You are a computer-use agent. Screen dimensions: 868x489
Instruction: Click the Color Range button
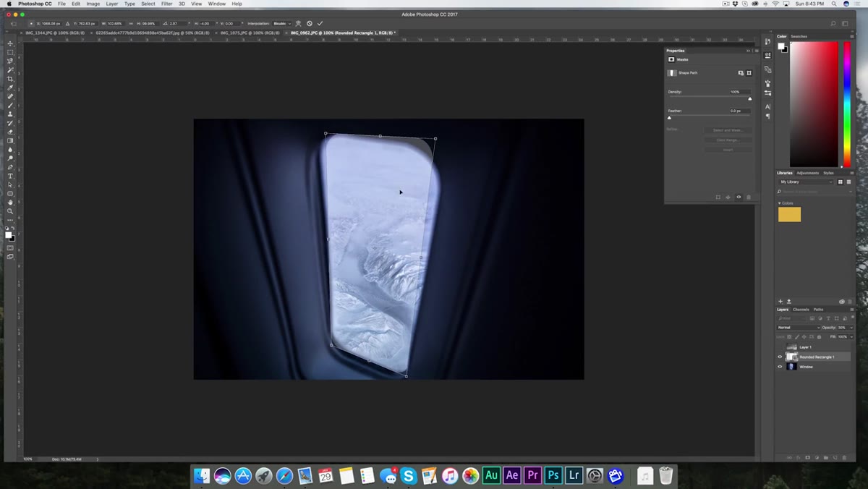(x=728, y=140)
